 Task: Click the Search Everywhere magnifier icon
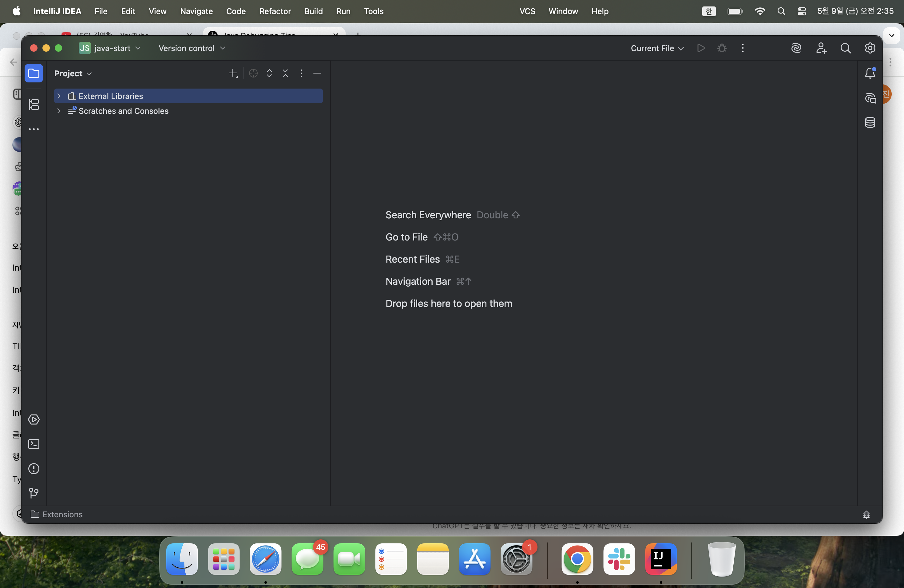[846, 48]
